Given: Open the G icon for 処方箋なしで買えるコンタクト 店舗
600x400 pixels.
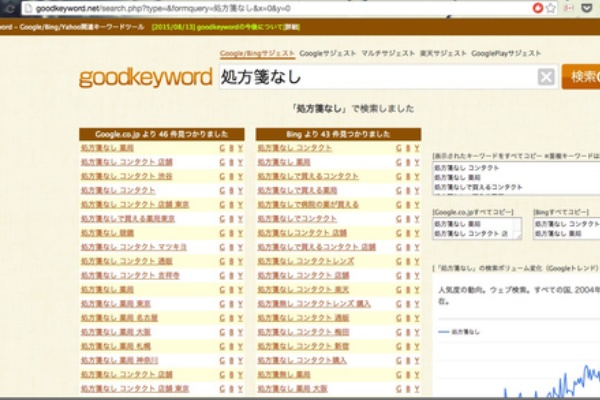Looking at the screenshot, I should pos(399,247).
